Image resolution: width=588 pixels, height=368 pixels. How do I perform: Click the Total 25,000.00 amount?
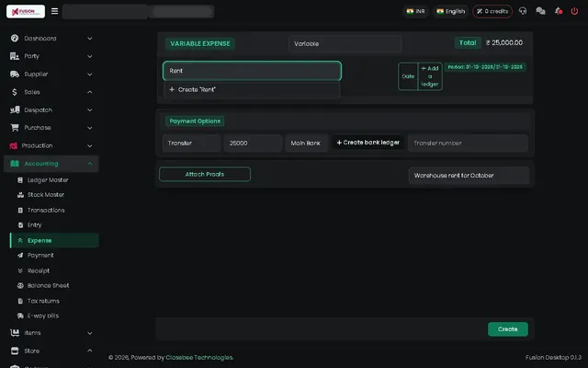click(504, 43)
